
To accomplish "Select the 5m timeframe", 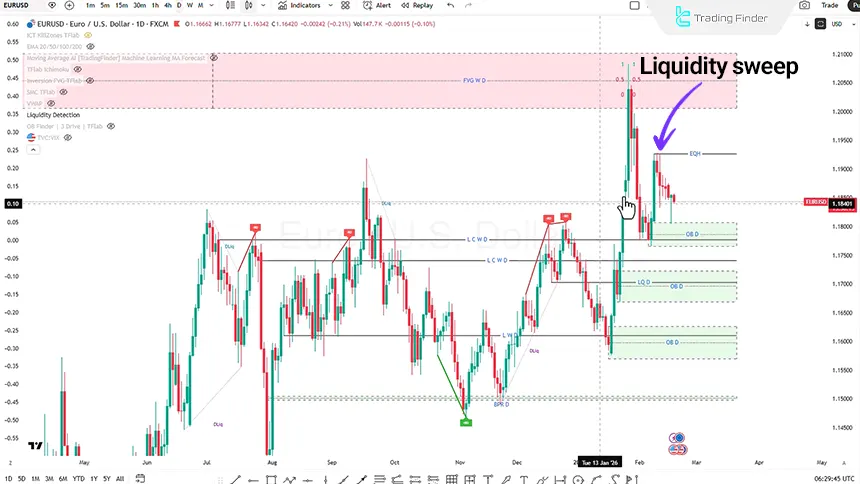I will pyautogui.click(x=105, y=5).
